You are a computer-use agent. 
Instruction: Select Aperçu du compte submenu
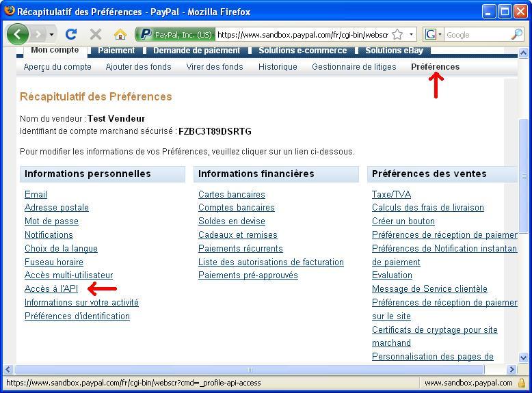(57, 67)
